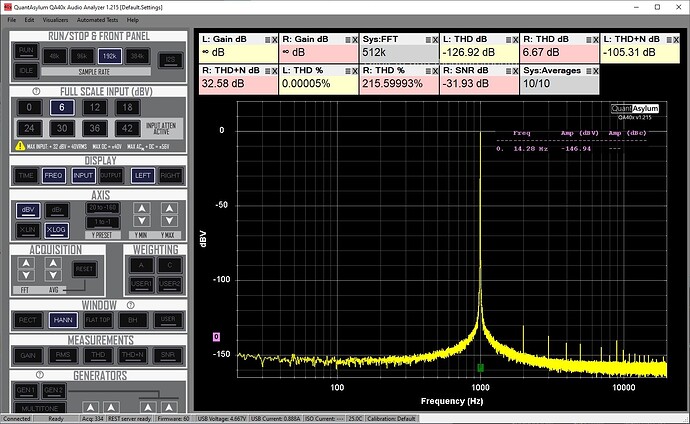
Task: Enable A weighting
Action: coord(141,265)
